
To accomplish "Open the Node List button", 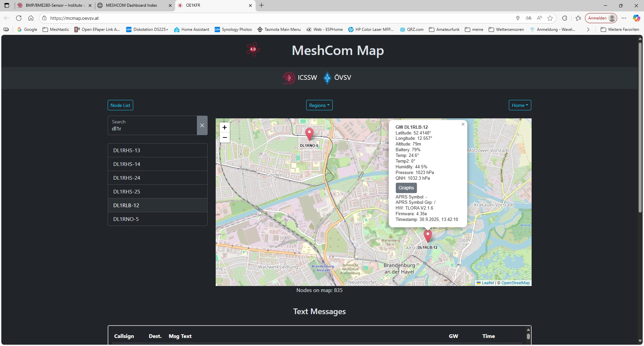I will click(x=120, y=105).
